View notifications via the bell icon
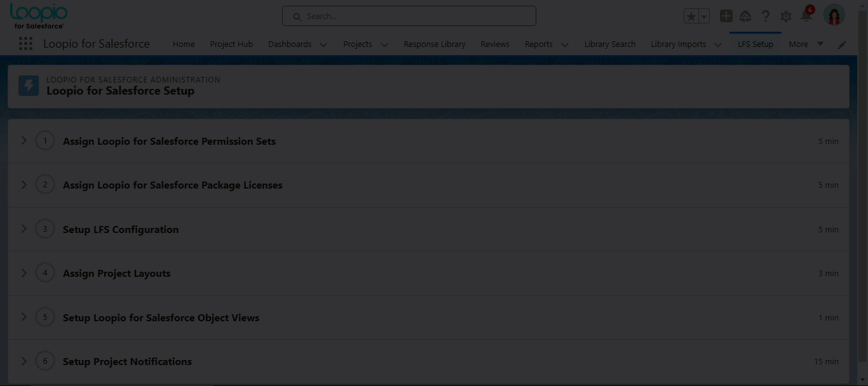This screenshot has width=868, height=386. click(806, 17)
